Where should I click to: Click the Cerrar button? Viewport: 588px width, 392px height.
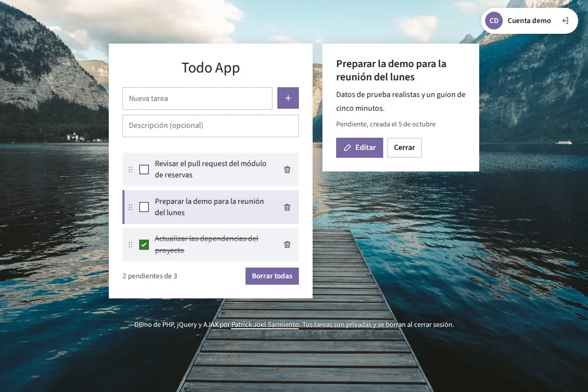[x=404, y=147]
